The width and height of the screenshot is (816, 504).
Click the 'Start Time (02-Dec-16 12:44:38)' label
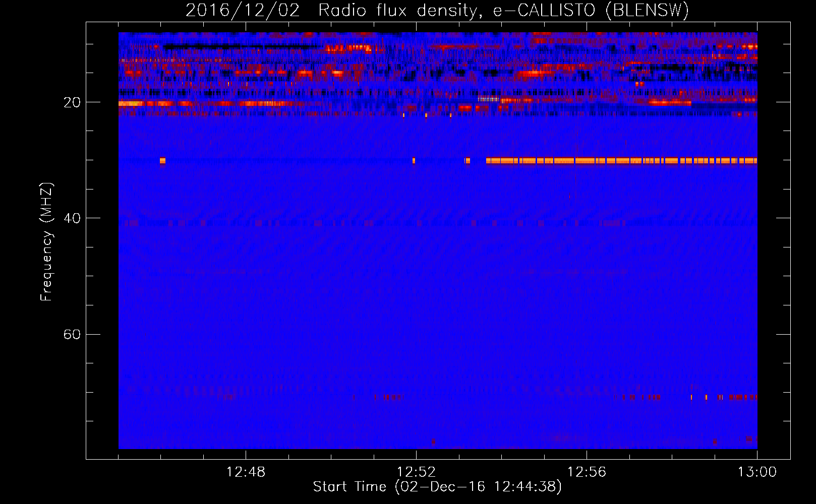437,487
